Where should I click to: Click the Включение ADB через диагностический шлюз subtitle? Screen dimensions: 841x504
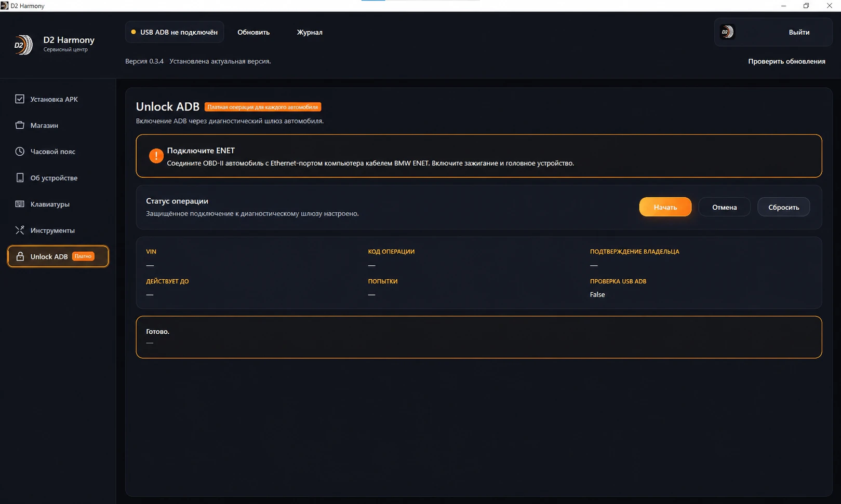click(x=230, y=121)
